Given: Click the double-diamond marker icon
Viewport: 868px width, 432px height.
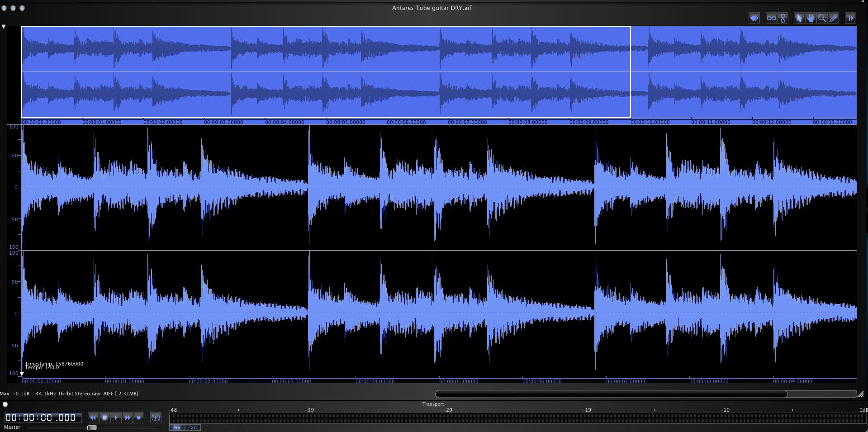Looking at the screenshot, I should (x=754, y=18).
